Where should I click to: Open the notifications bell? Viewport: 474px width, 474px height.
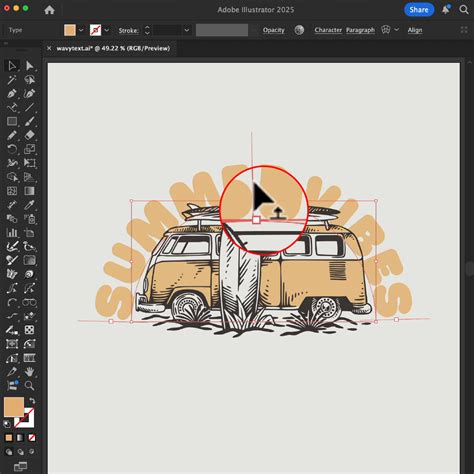pos(446,9)
